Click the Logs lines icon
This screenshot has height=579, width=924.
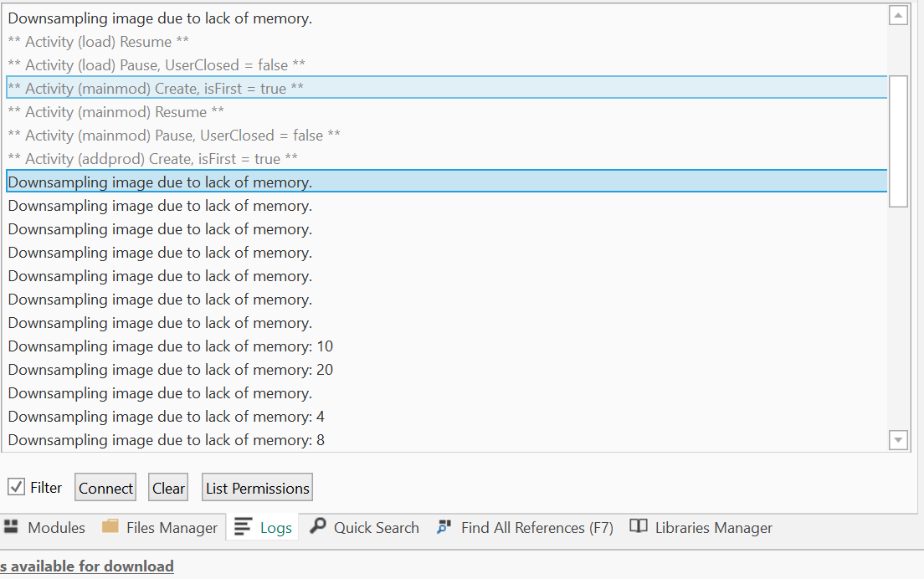pos(243,527)
